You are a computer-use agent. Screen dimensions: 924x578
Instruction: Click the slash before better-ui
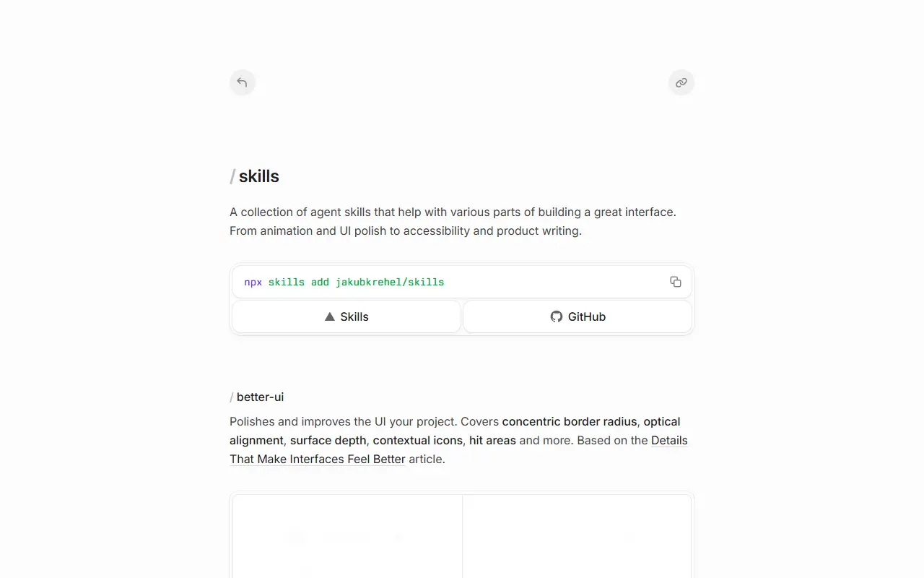coord(232,397)
